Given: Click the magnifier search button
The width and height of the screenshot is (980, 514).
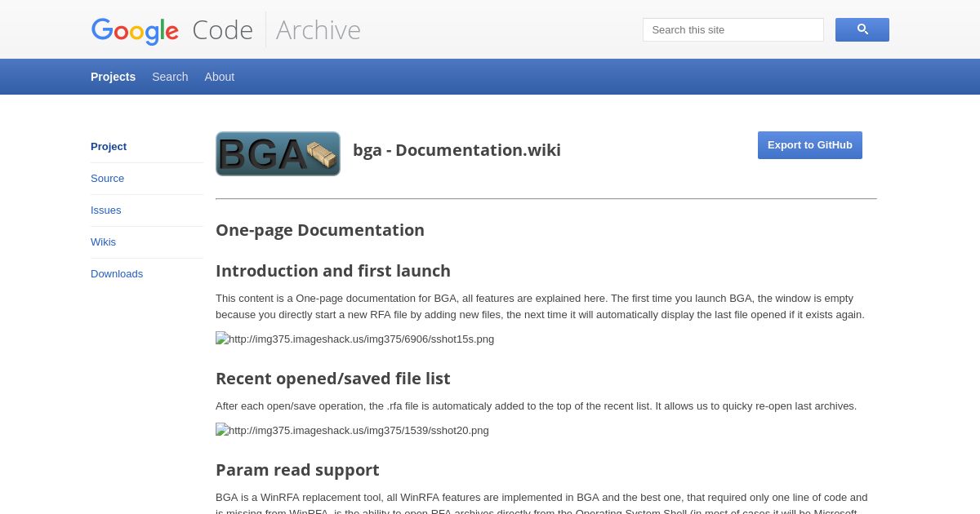Looking at the screenshot, I should pos(862,29).
